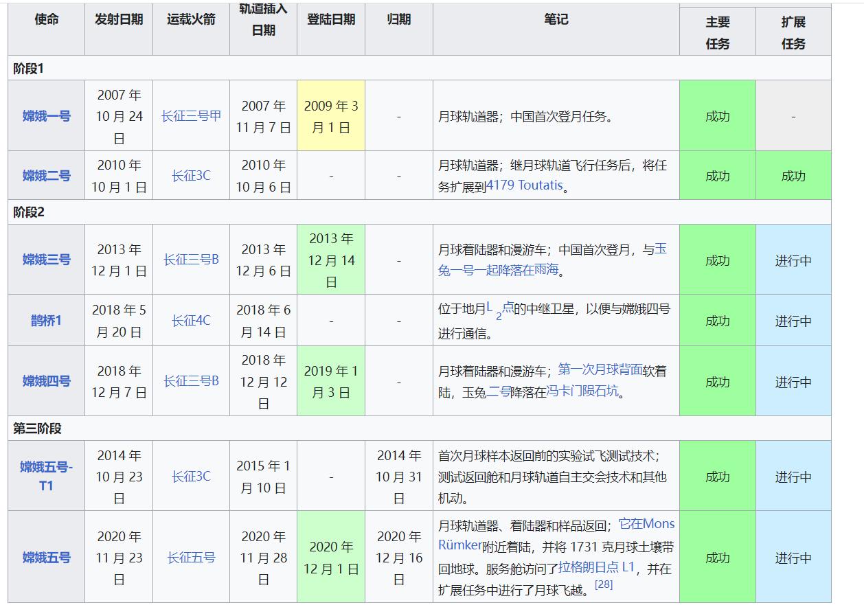864x616 pixels.
Task: Click the 长征三号甲 rocket link
Action: tap(191, 116)
